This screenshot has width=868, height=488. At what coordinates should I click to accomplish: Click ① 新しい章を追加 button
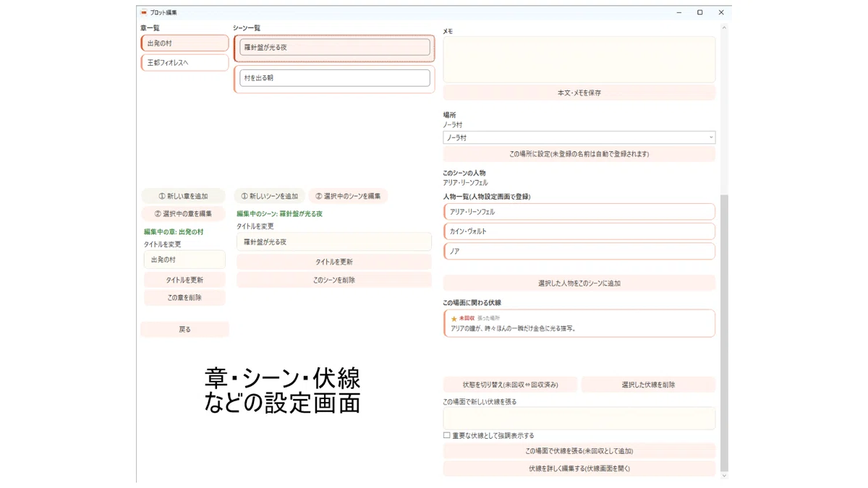[184, 196]
